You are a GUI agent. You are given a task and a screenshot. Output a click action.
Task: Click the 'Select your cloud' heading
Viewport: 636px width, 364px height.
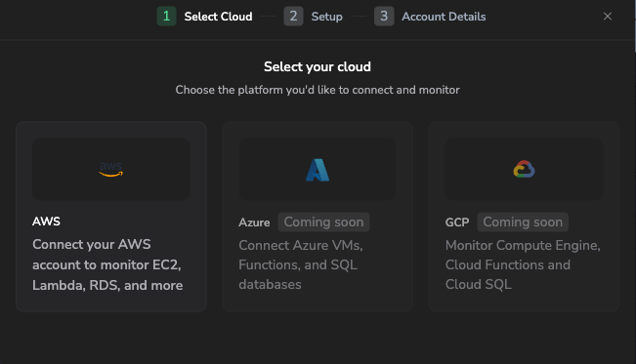(318, 66)
